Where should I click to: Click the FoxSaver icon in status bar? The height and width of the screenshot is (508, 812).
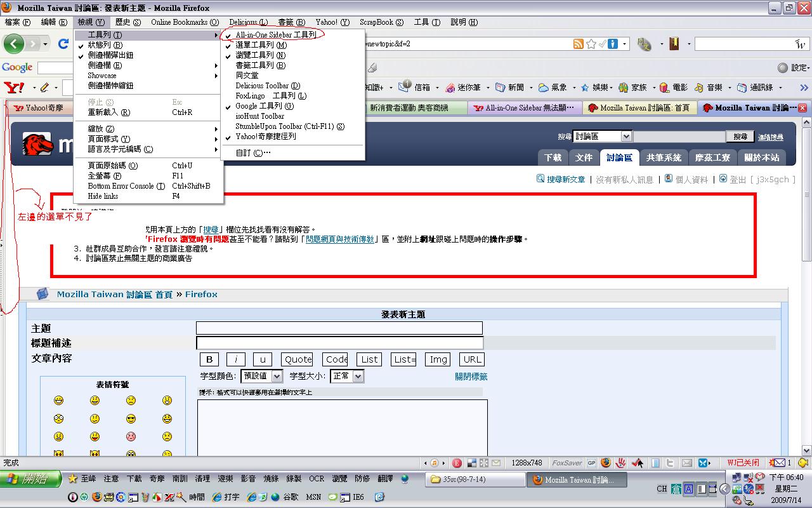(x=566, y=463)
